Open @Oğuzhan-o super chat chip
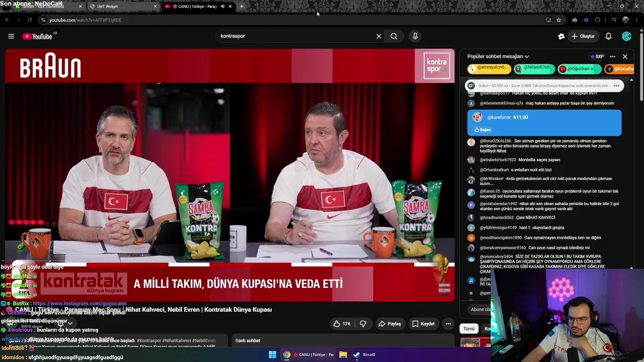644x362 pixels. point(579,68)
